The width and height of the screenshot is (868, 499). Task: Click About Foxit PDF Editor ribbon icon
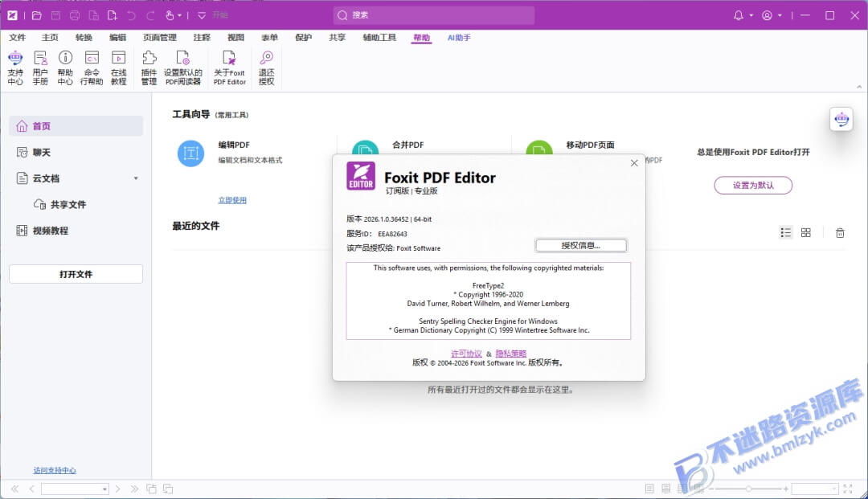[x=229, y=67]
